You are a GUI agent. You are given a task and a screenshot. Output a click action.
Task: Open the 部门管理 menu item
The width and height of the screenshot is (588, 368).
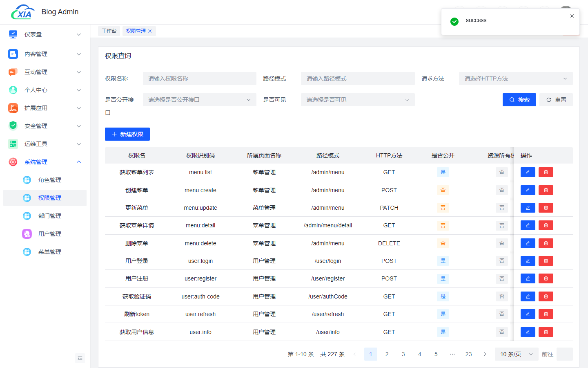[x=45, y=216]
